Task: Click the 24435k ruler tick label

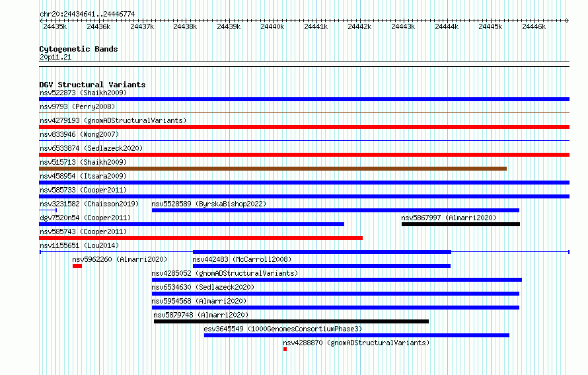Action: [x=55, y=26]
